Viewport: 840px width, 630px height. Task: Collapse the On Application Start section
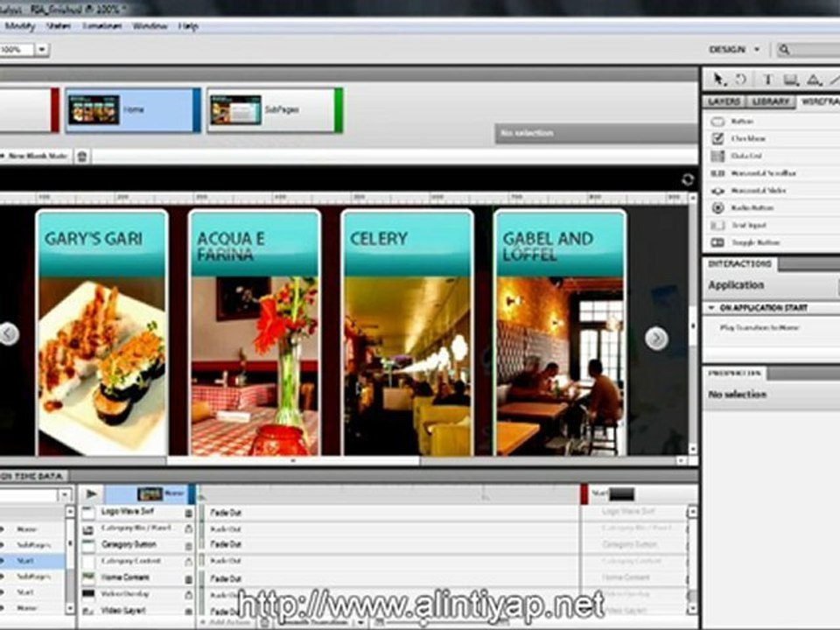pos(712,307)
